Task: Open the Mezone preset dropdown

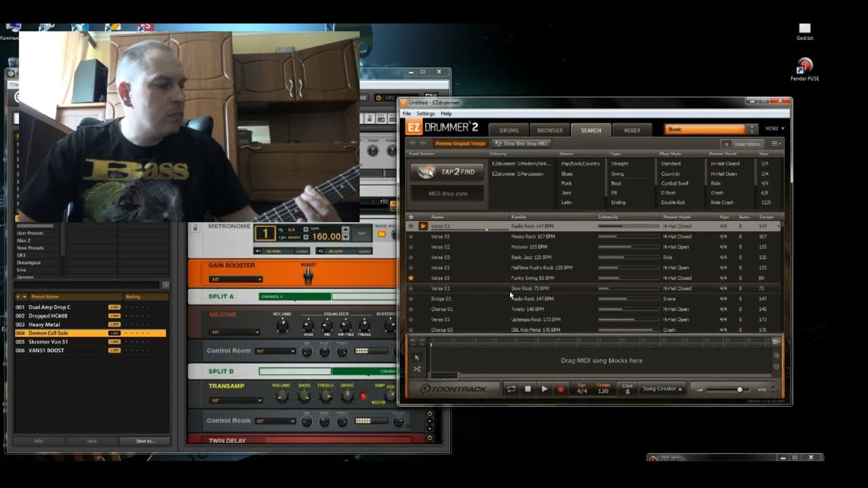Action: (234, 332)
